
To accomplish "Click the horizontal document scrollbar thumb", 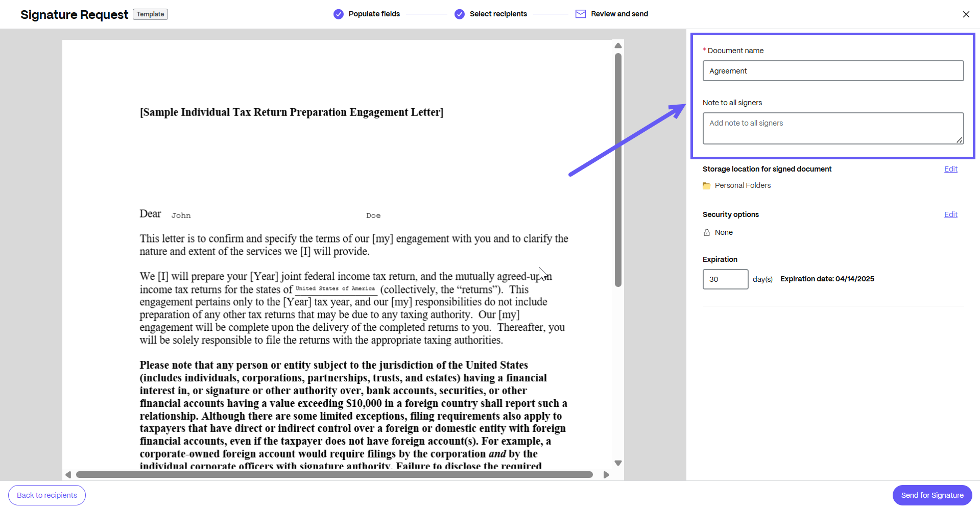I will click(x=334, y=475).
